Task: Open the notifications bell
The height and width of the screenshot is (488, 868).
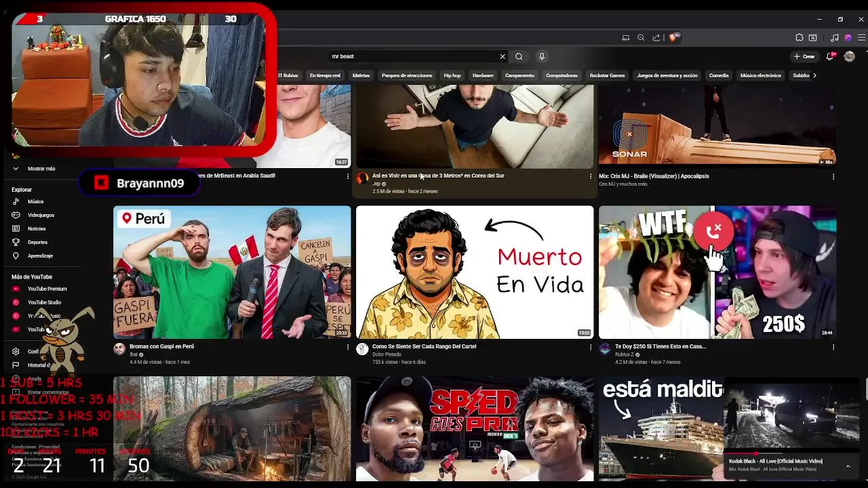Action: (x=830, y=56)
